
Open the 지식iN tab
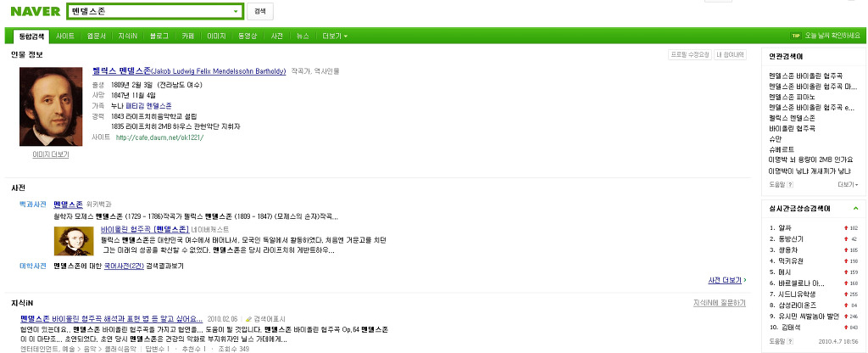tap(128, 36)
